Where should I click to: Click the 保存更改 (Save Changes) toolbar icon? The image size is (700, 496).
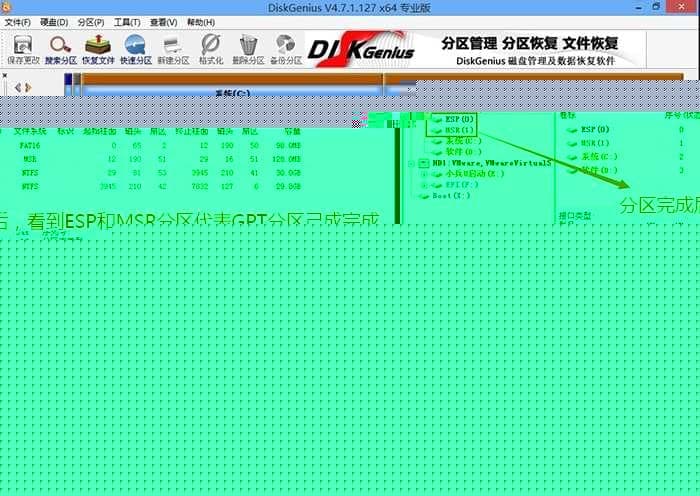point(23,50)
